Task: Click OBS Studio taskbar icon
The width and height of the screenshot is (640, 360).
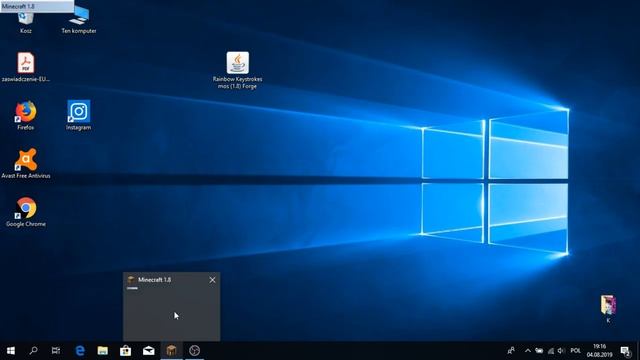Action: [195, 351]
